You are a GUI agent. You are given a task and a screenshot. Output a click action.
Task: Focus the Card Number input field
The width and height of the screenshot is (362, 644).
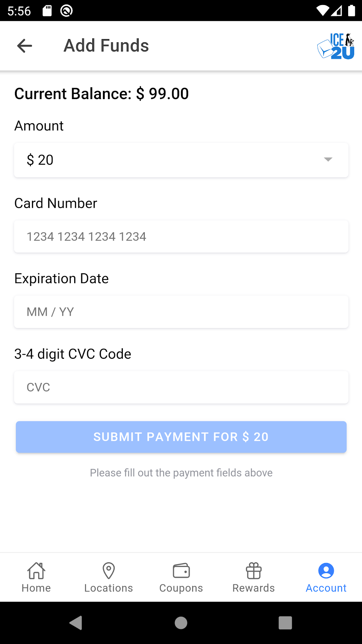181,237
